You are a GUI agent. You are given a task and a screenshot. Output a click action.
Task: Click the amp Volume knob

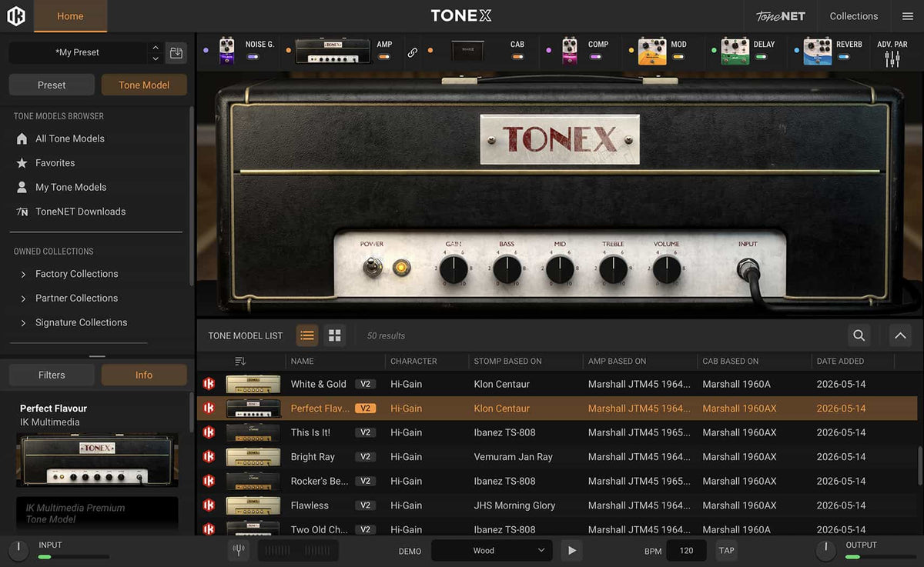tap(667, 269)
